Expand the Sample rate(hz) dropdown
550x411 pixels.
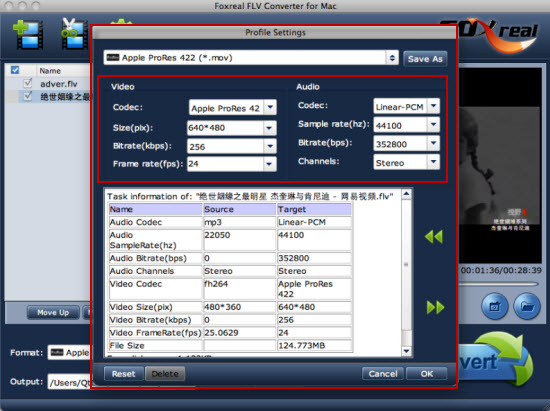point(434,124)
